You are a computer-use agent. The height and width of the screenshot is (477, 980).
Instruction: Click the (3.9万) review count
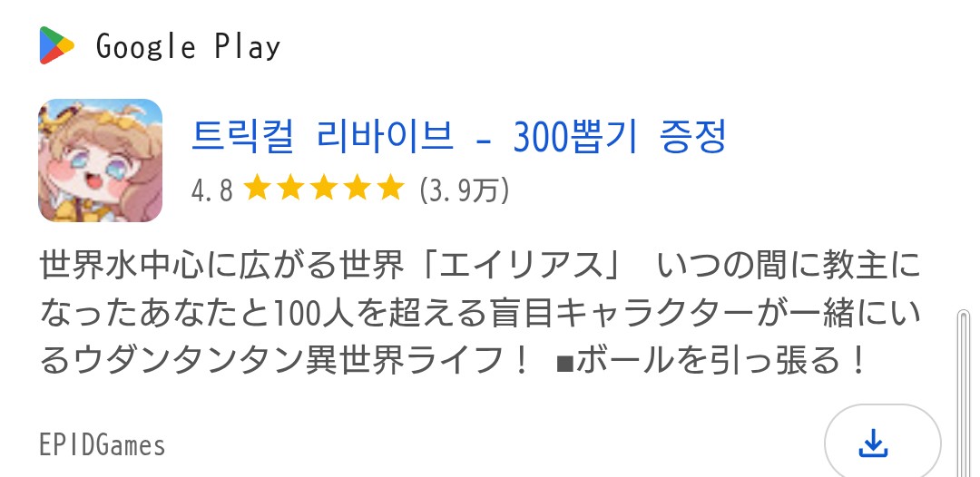464,190
